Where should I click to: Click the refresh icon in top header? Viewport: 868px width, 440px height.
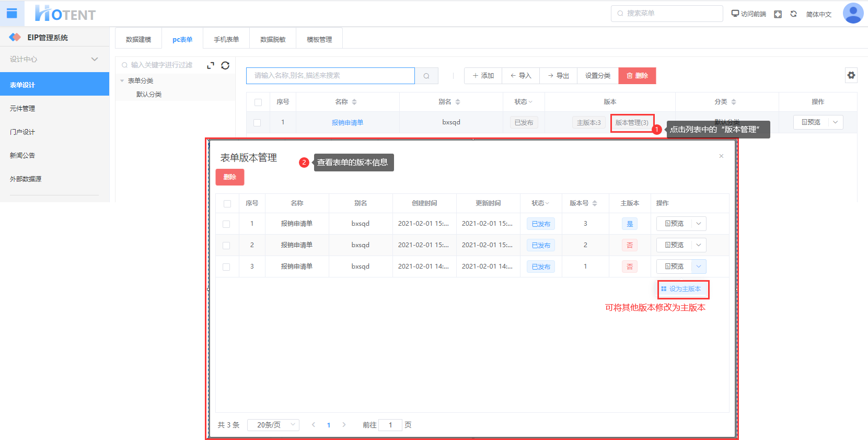coord(793,14)
